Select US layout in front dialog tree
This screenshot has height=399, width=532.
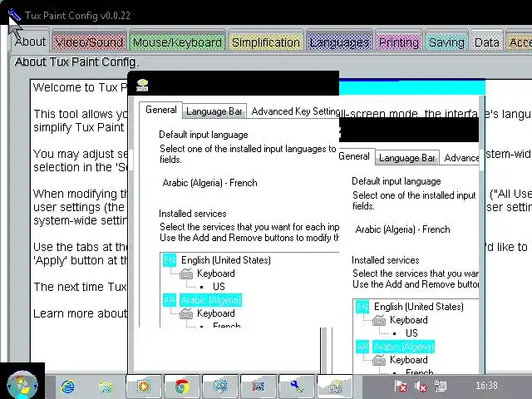tap(219, 287)
